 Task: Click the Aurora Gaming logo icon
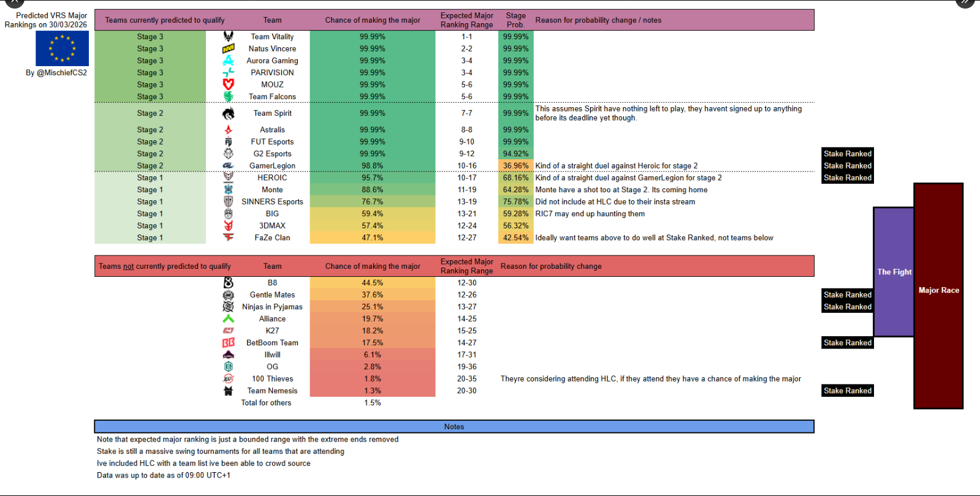[228, 61]
